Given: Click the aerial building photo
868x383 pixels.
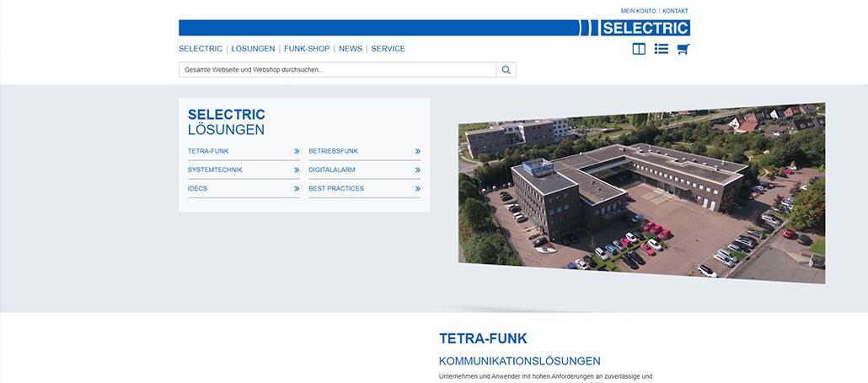Looking at the screenshot, I should point(641,193).
